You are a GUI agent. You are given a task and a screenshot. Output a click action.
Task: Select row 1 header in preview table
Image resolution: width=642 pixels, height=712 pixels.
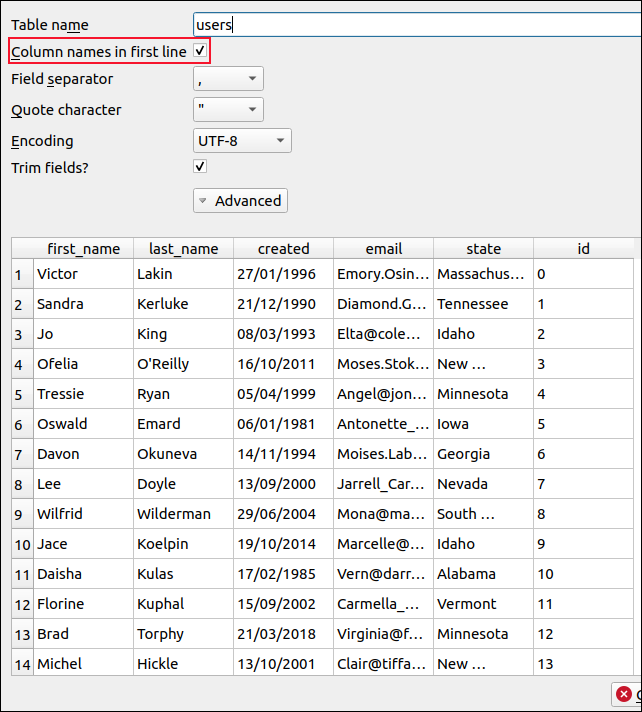(x=21, y=274)
